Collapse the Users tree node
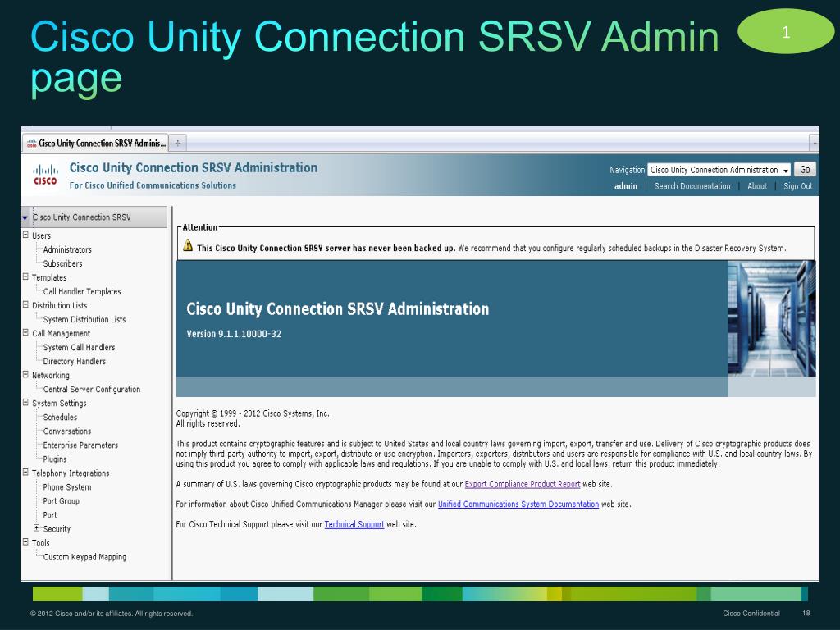Image resolution: width=840 pixels, height=630 pixels. pyautogui.click(x=25, y=235)
